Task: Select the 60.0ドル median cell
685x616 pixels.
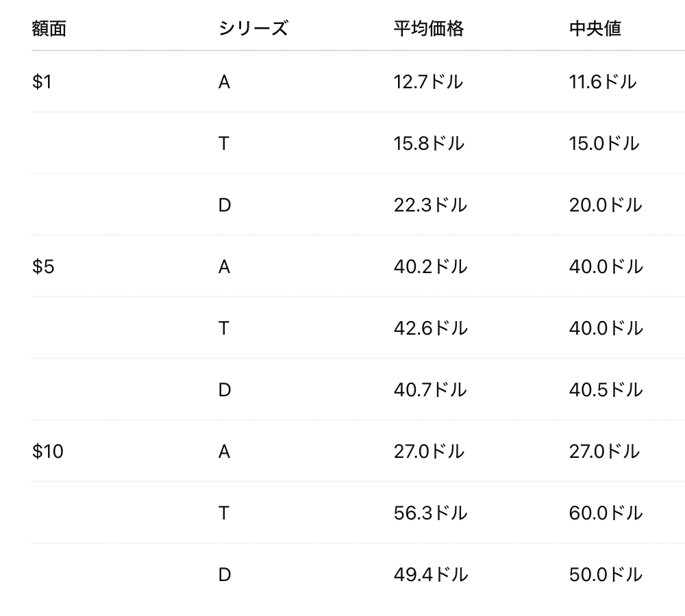Action: pyautogui.click(x=606, y=513)
